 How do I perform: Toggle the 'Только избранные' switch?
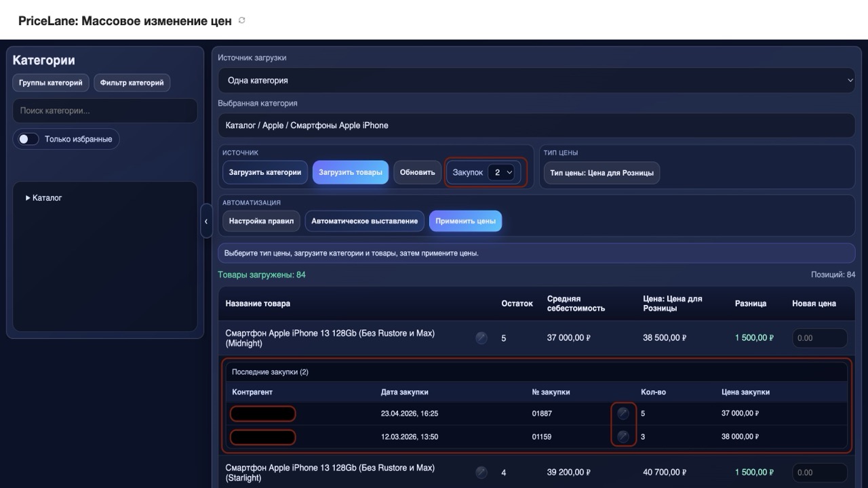[28, 139]
